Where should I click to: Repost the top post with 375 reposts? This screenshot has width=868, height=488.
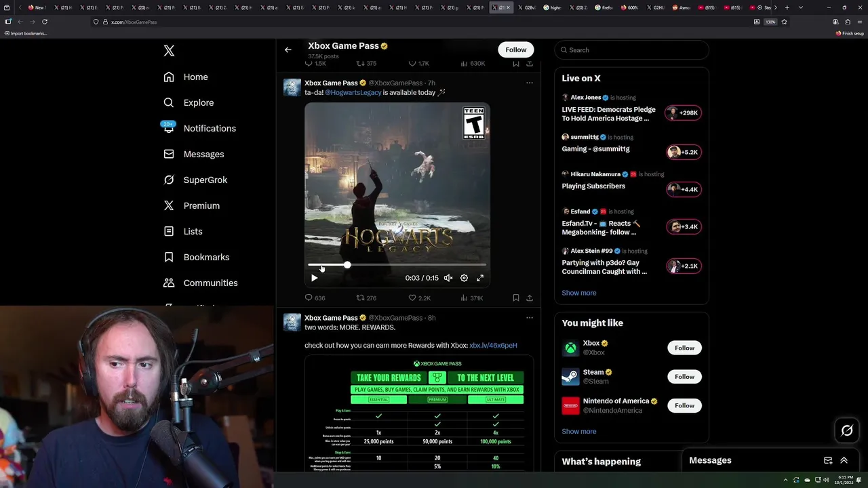click(x=366, y=63)
